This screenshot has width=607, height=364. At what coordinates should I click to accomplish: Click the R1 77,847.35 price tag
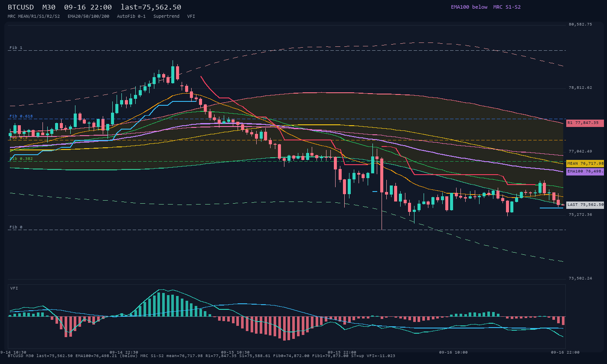coord(585,123)
